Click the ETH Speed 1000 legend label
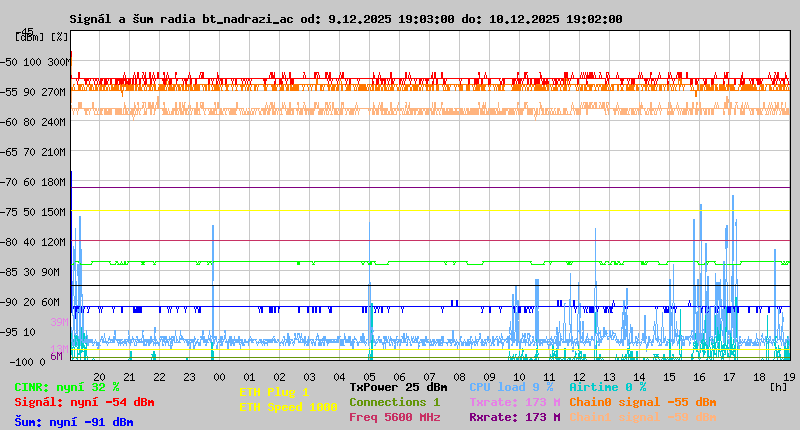The image size is (800, 430). pyautogui.click(x=288, y=407)
